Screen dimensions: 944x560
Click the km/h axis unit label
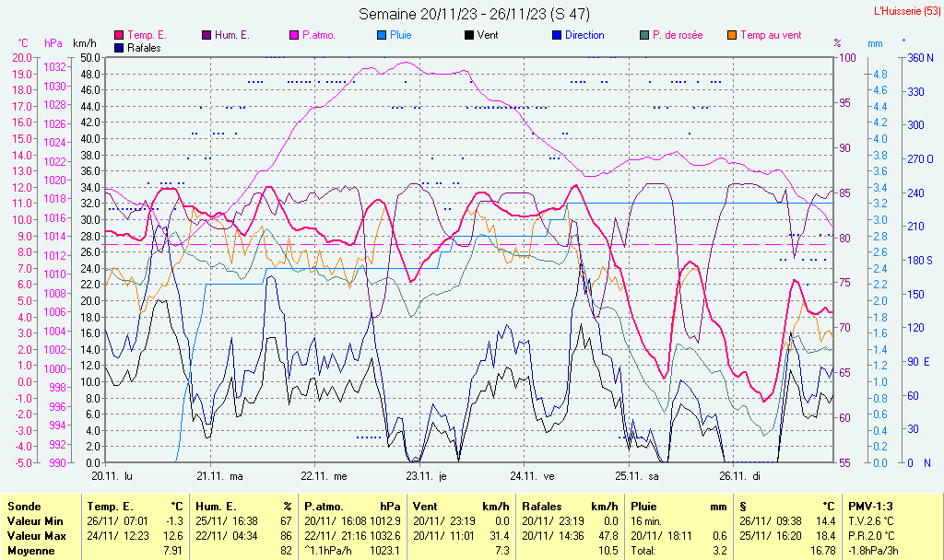[84, 43]
